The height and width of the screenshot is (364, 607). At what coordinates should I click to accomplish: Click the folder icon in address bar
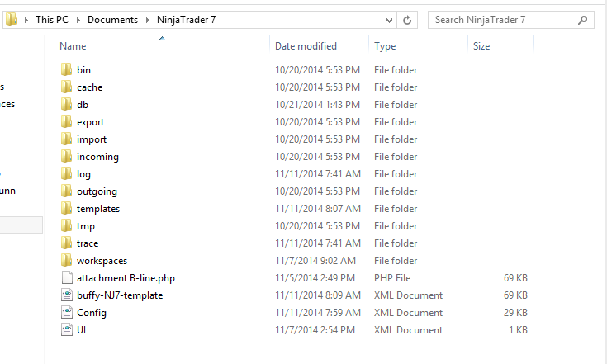(x=12, y=19)
